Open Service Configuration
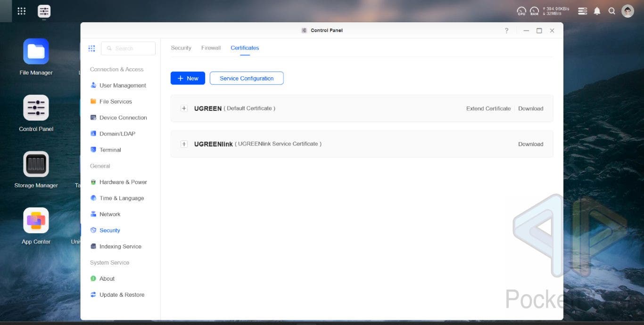Image resolution: width=644 pixels, height=325 pixels. [x=247, y=78]
